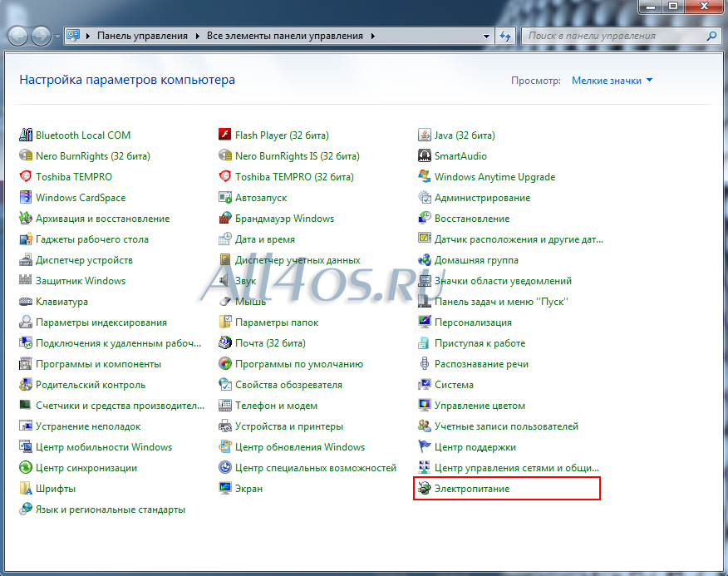This screenshot has height=576, width=728.
Task: Click the Flash Player red icon
Action: (224, 135)
